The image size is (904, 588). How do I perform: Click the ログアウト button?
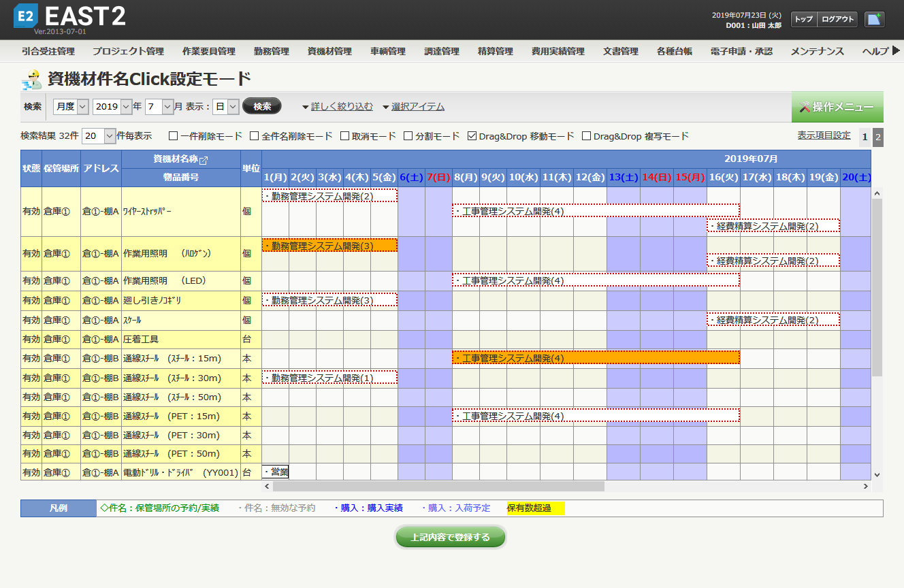click(838, 20)
